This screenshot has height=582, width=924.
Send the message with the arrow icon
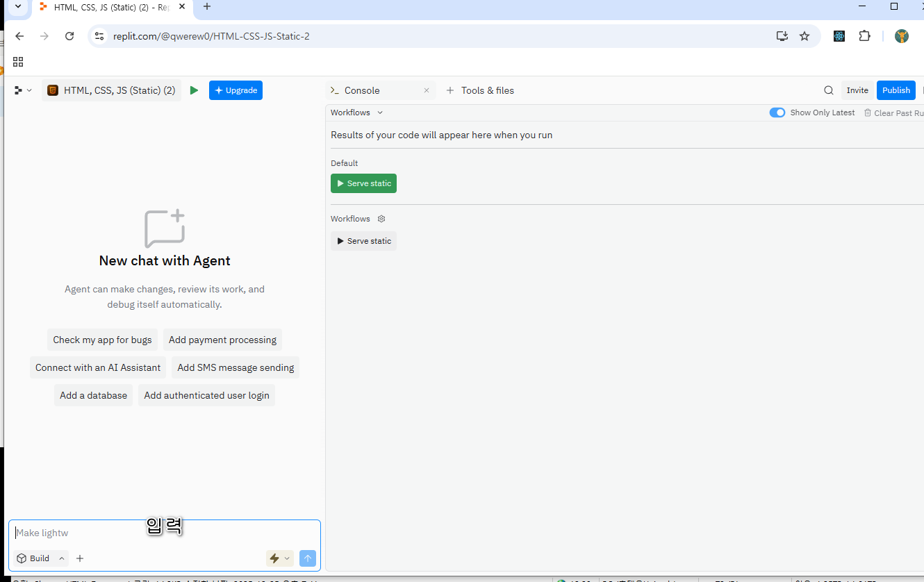point(307,558)
